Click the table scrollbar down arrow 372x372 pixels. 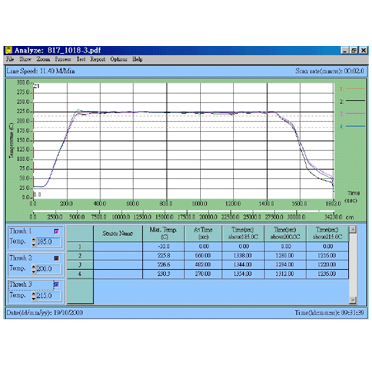click(x=353, y=300)
